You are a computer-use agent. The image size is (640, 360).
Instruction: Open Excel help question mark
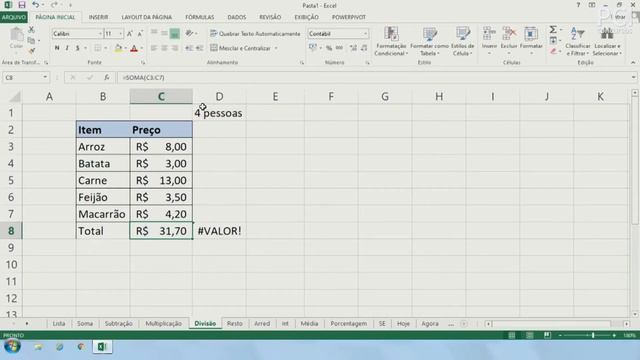pos(578,5)
